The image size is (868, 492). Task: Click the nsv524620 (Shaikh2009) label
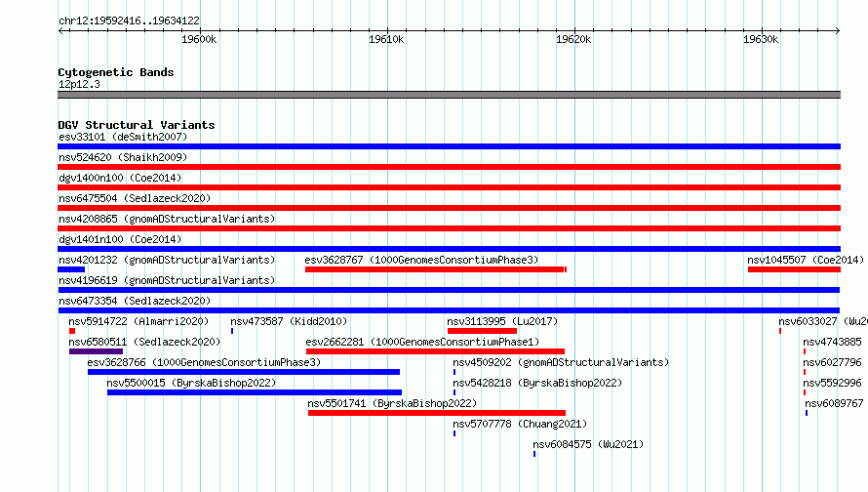point(123,157)
